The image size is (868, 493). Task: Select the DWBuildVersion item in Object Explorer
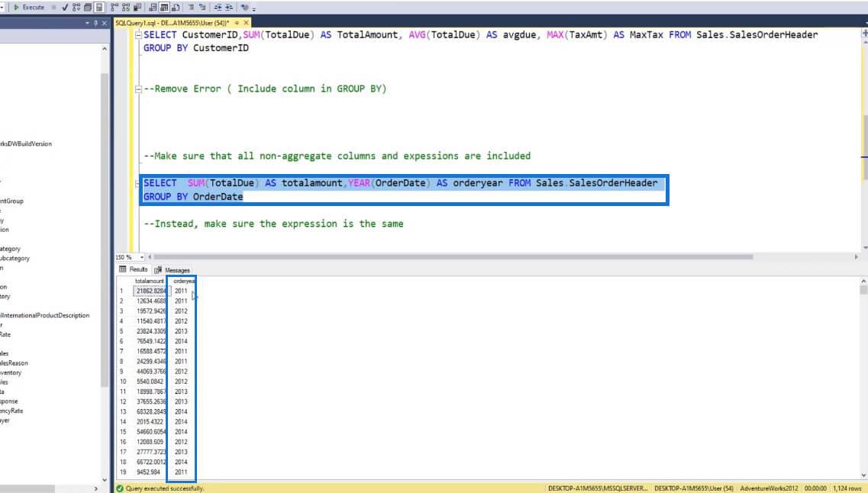(26, 144)
